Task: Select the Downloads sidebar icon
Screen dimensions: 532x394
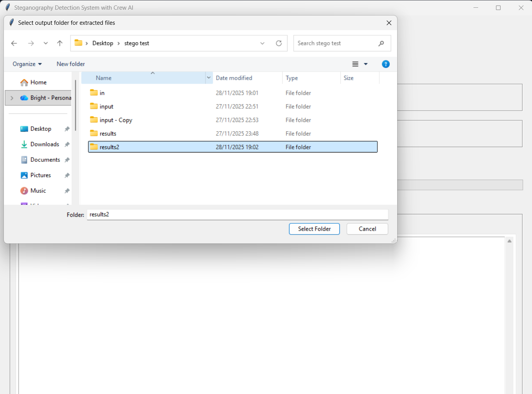Action: click(x=24, y=144)
